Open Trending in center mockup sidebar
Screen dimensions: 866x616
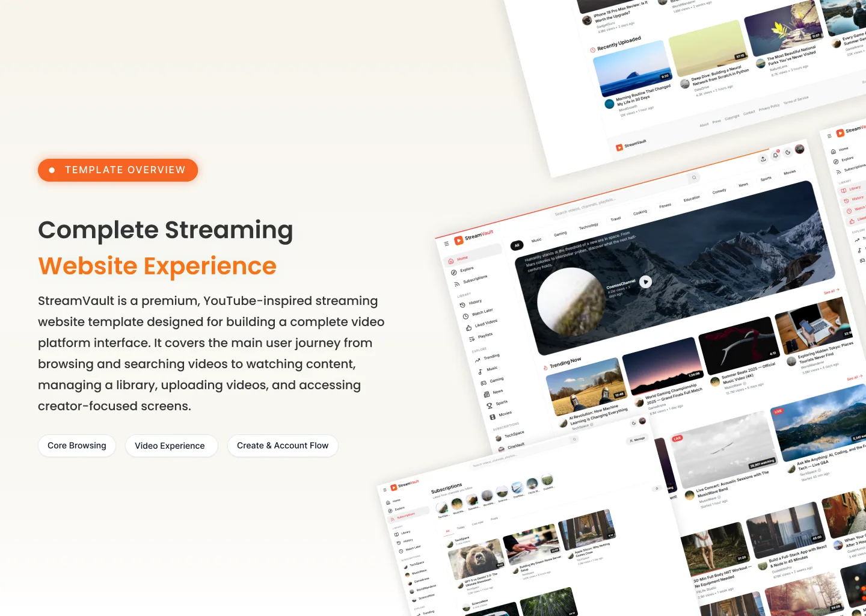[487, 358]
